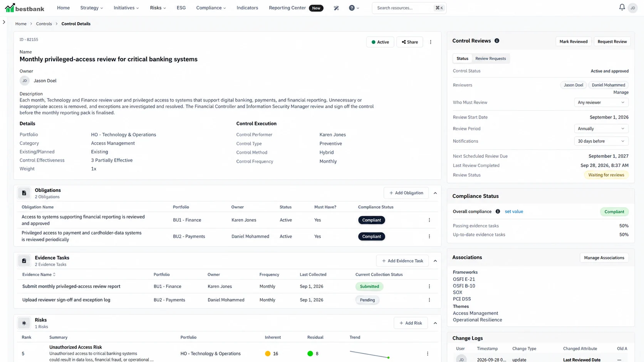The height and width of the screenshot is (362, 644).
Task: Sort by Evidence Name column
Action: 39,275
